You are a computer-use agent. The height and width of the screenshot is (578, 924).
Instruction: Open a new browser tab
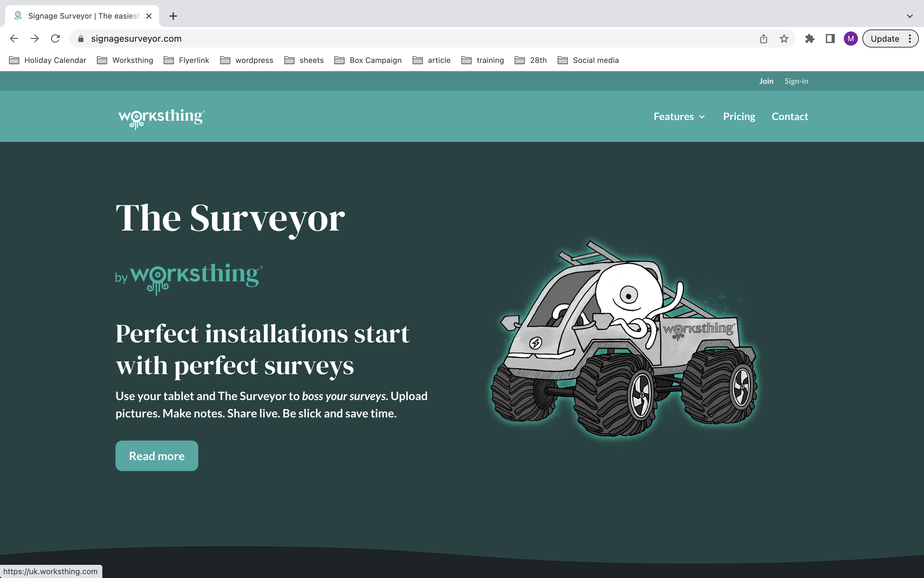click(173, 16)
